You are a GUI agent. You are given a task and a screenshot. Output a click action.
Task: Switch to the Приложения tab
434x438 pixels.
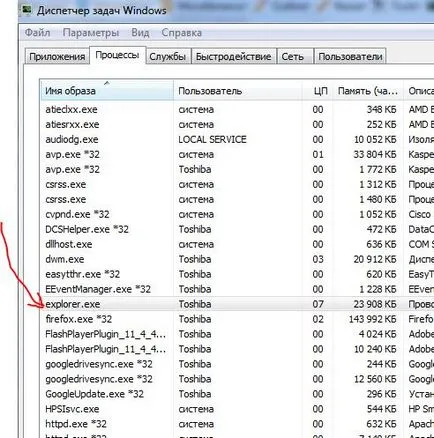pos(57,57)
